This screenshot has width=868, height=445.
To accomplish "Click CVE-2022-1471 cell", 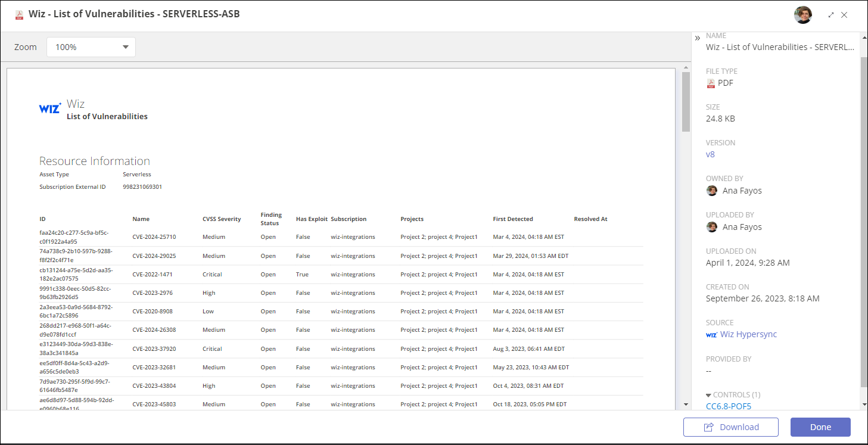I will pos(152,275).
